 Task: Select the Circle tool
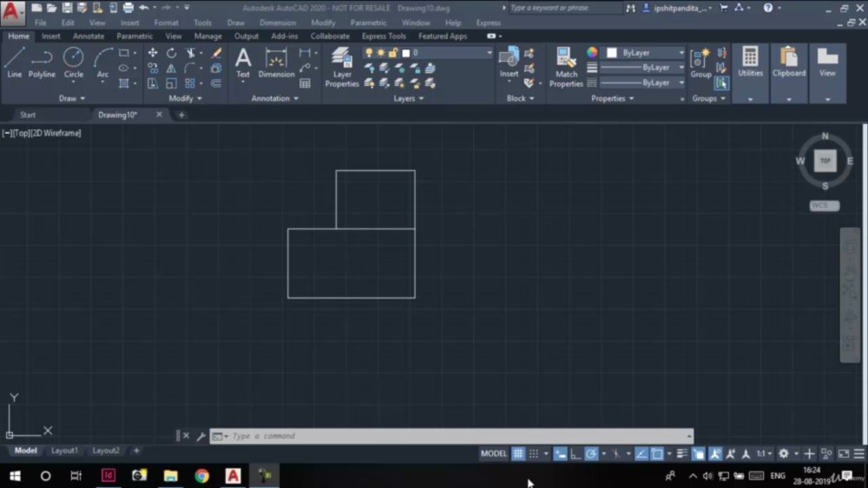[73, 63]
